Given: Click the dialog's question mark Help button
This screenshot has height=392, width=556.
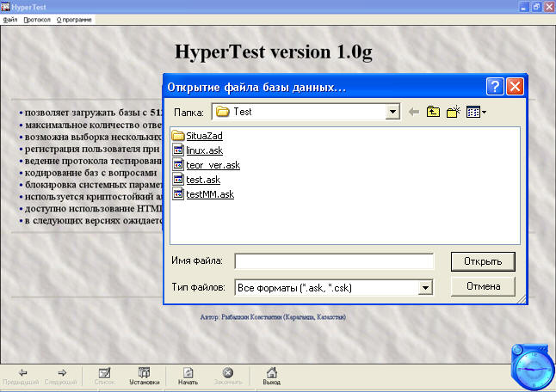Looking at the screenshot, I should tap(495, 86).
